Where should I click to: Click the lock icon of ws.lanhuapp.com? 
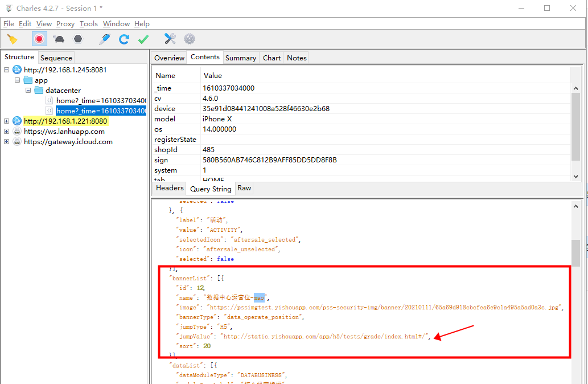17,131
